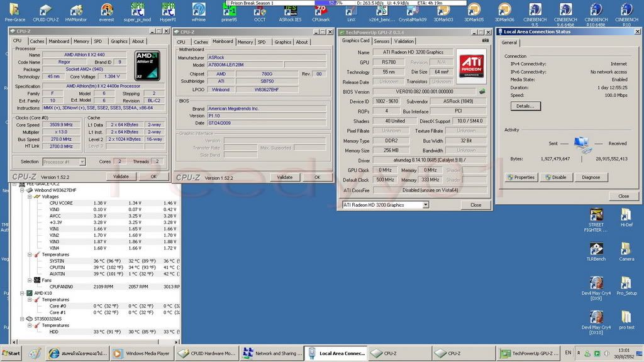Open the everest desktop icon
Image resolution: width=644 pixels, height=362 pixels.
[x=107, y=13]
